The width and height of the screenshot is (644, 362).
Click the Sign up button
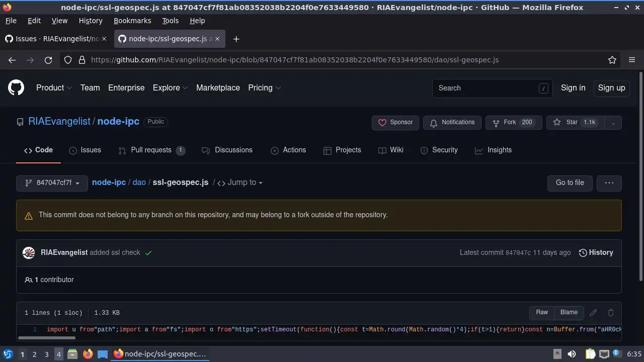(611, 88)
